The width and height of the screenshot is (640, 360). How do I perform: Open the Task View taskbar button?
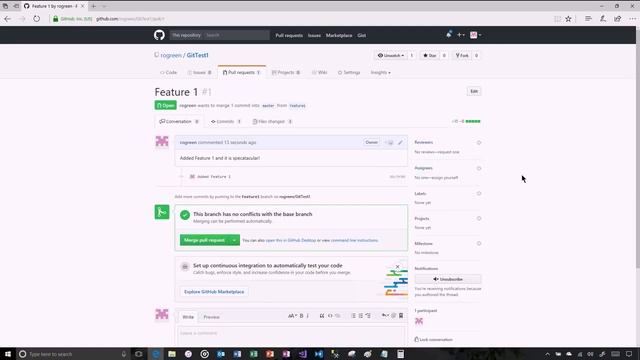(x=139, y=354)
